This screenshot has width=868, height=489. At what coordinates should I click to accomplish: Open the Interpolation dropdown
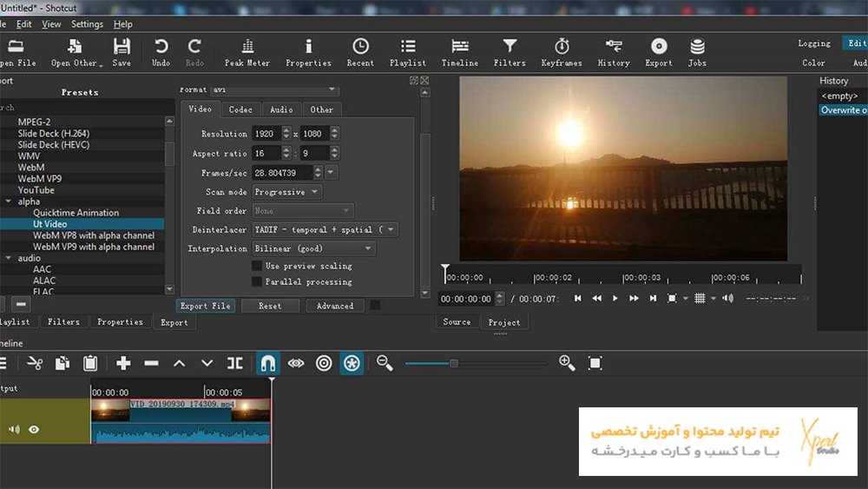coord(314,248)
